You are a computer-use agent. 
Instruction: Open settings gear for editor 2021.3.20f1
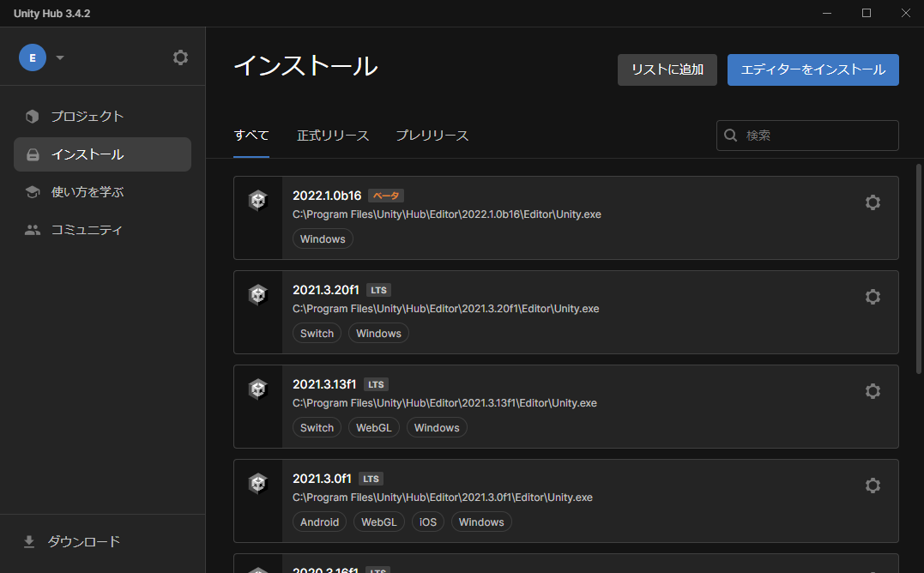[873, 297]
